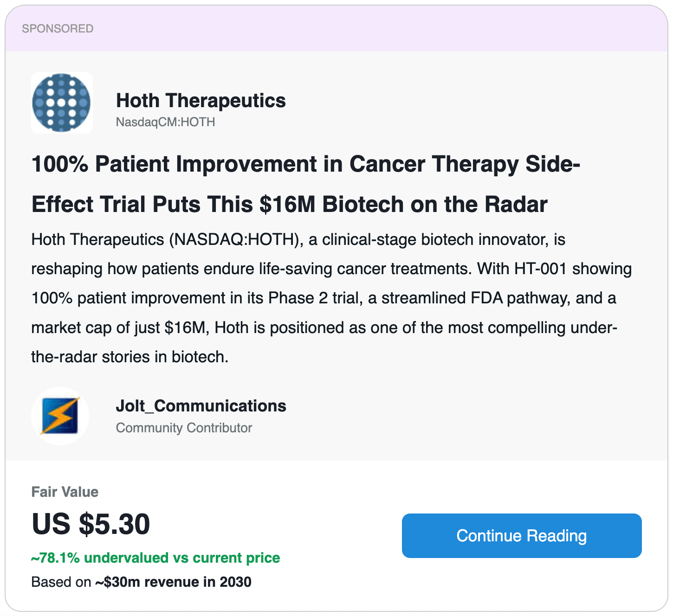Click the Jolt_Communications lightning bolt avatar
The height and width of the screenshot is (616, 673).
point(60,416)
